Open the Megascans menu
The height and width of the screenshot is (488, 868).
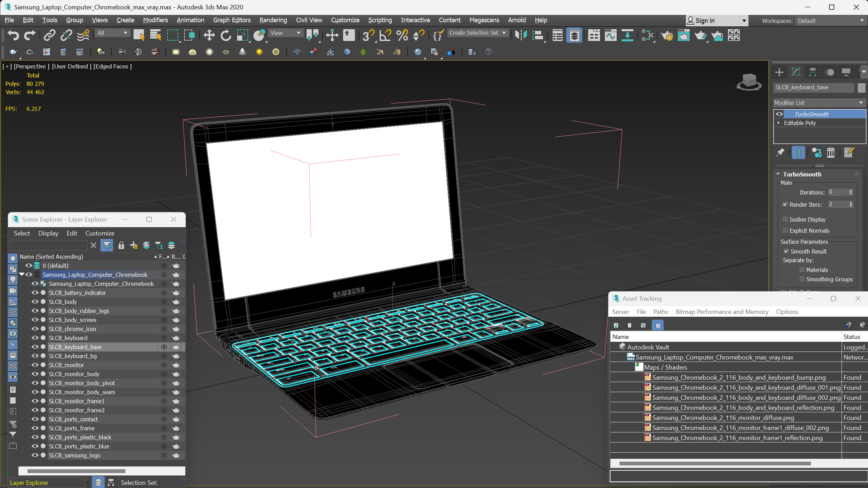pyautogui.click(x=484, y=20)
